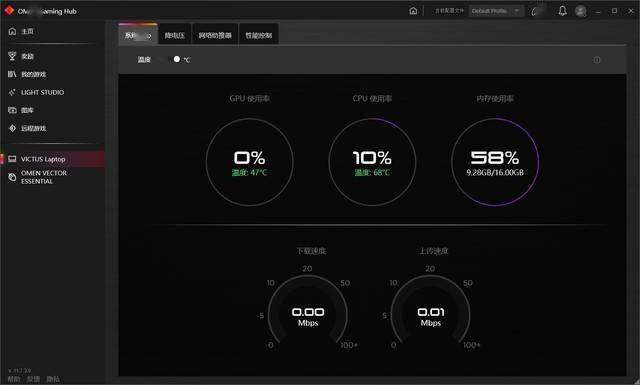The height and width of the screenshot is (385, 640).
Task: Toggle temperature unit to °C switch
Action: (x=174, y=60)
